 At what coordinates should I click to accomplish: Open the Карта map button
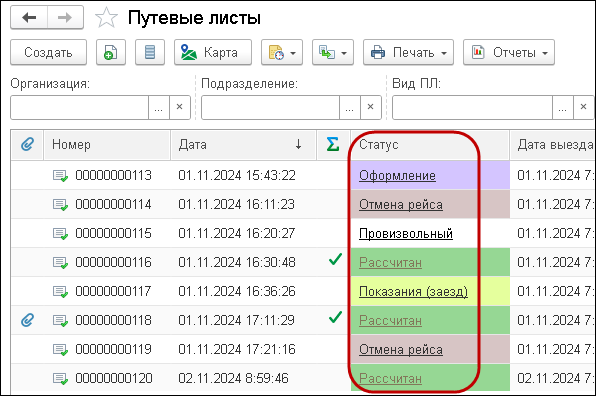213,52
